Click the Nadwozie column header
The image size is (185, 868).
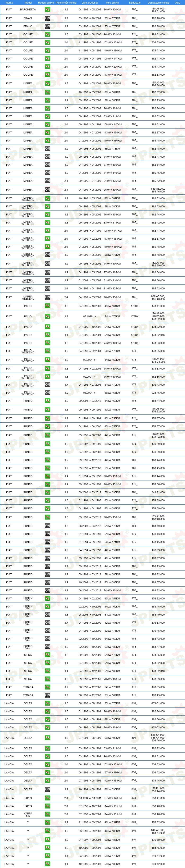pyautogui.click(x=135, y=3)
